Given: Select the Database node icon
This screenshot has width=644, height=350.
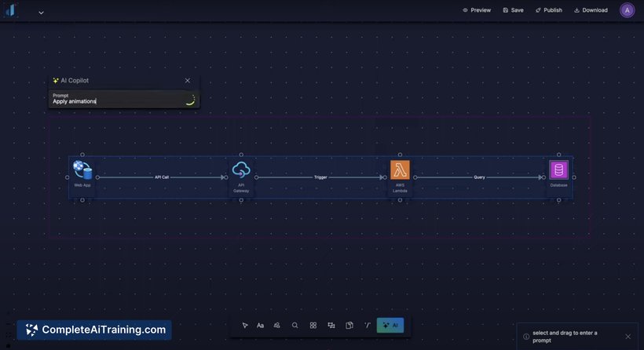Looking at the screenshot, I should tap(558, 170).
